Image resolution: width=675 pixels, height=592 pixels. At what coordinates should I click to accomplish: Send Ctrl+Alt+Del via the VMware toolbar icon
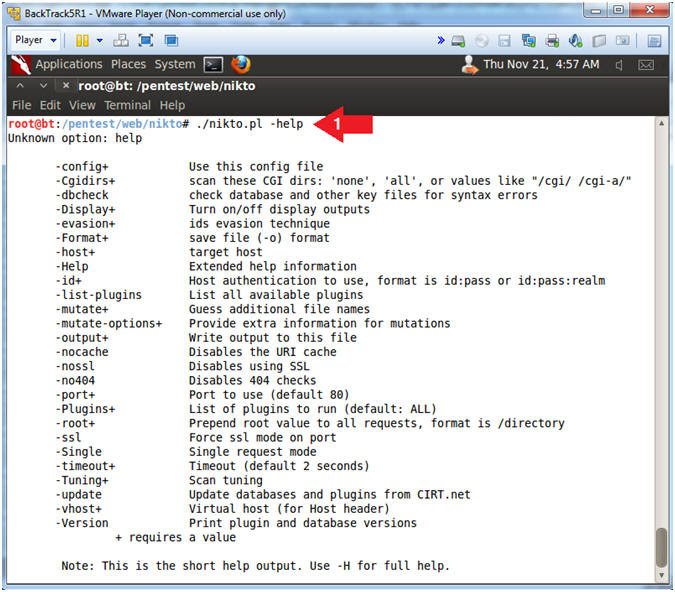[121, 40]
